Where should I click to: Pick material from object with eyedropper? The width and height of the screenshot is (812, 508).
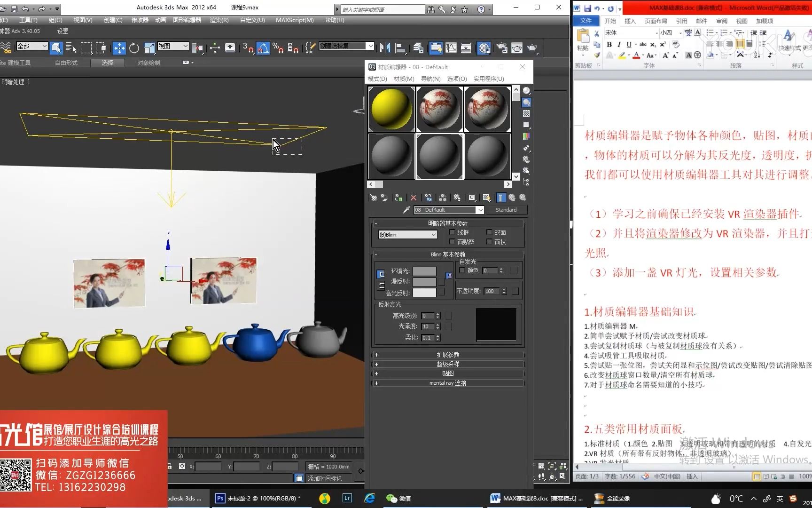406,210
